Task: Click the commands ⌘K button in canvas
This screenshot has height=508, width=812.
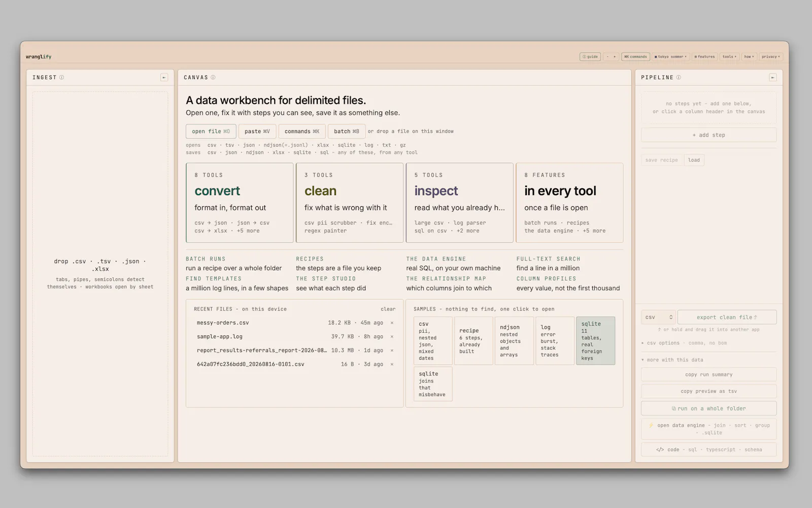Action: 302,132
